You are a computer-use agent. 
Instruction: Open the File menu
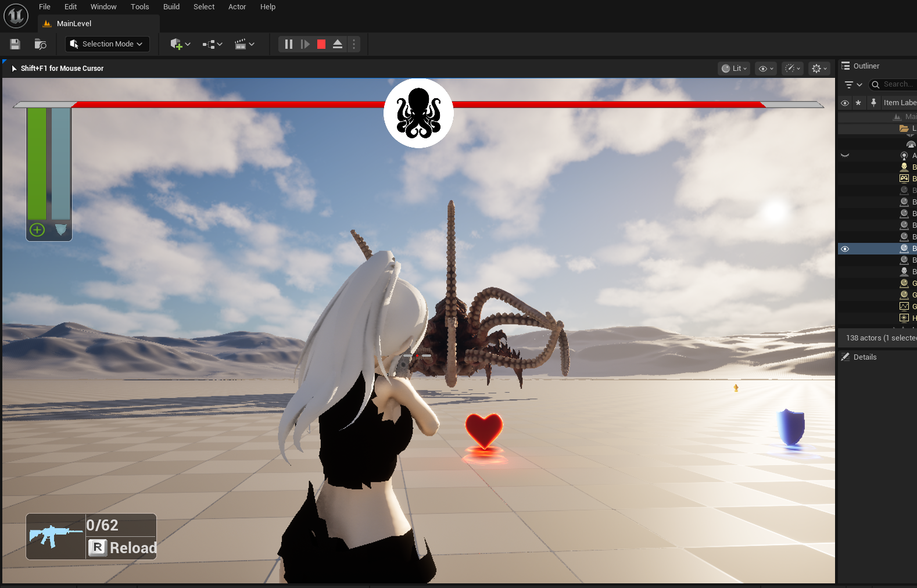[x=45, y=7]
